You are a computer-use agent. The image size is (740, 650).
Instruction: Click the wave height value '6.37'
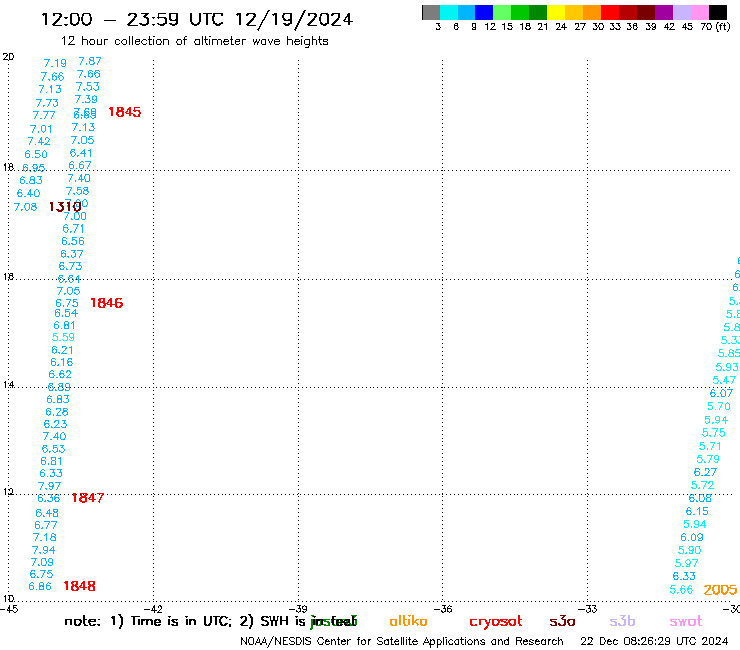click(72, 254)
